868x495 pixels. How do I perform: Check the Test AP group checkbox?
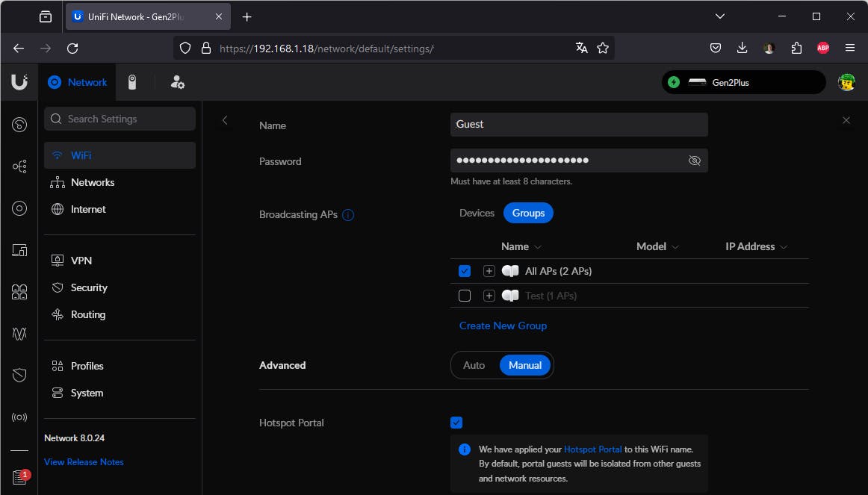pos(465,296)
